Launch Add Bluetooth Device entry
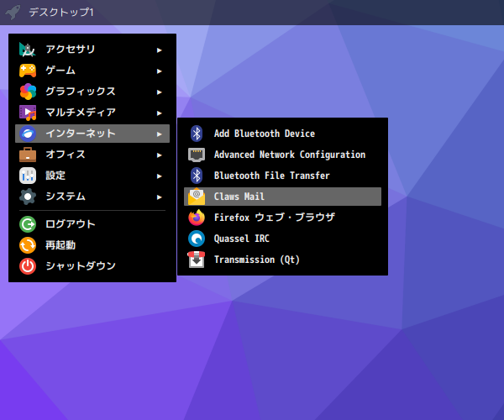The width and height of the screenshot is (504, 420). 282,134
